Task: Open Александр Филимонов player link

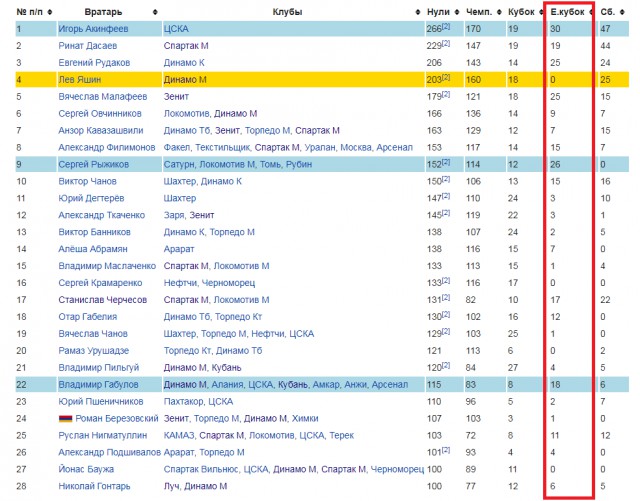Action: tap(107, 147)
